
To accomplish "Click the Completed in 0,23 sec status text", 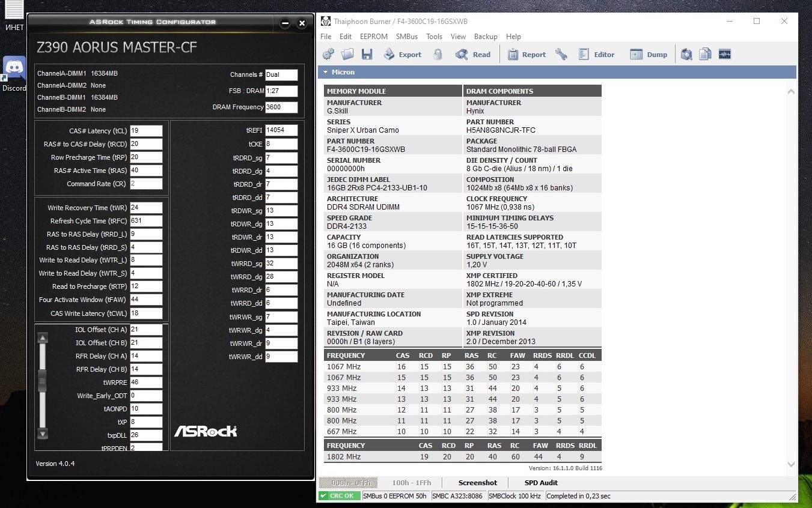I will pos(578,496).
